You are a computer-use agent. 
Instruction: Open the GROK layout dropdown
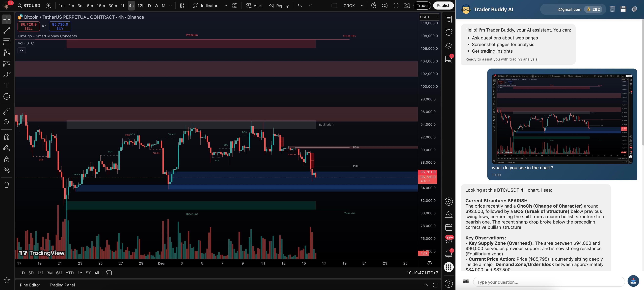click(x=353, y=6)
